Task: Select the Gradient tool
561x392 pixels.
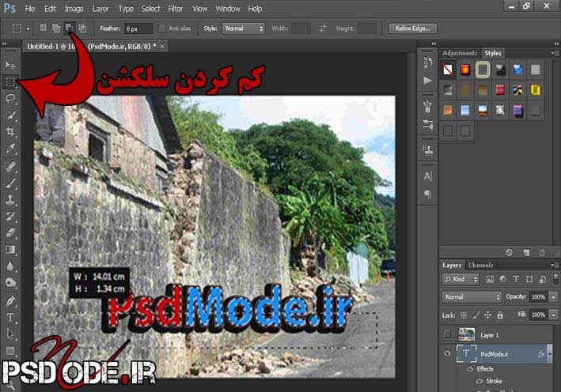Action: pyautogui.click(x=10, y=250)
